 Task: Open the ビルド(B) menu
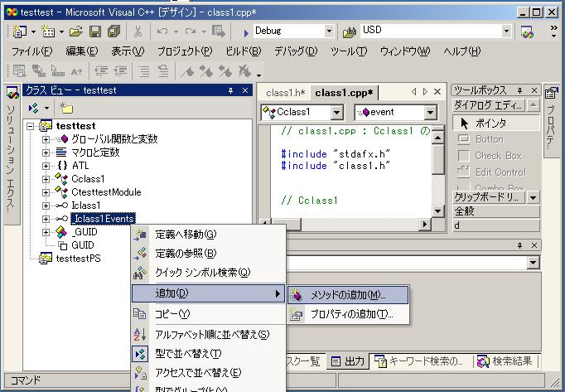244,51
